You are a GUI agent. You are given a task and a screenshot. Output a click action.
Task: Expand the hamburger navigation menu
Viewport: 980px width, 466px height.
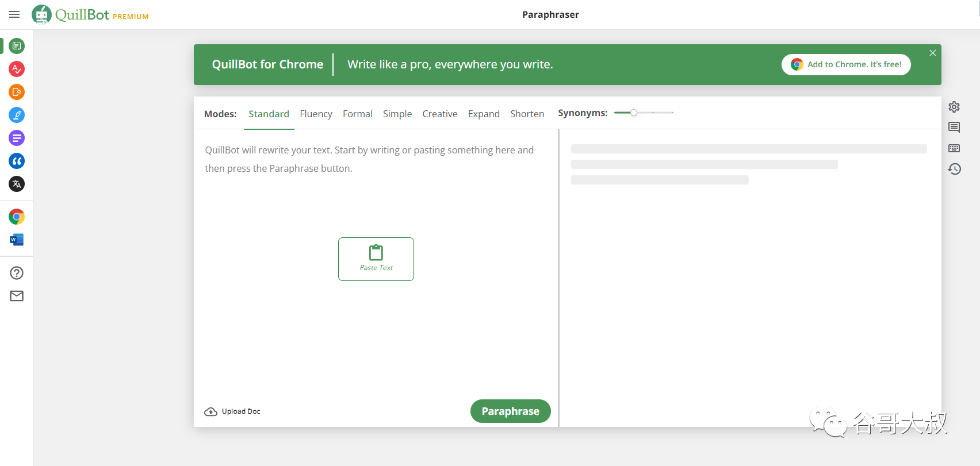14,14
